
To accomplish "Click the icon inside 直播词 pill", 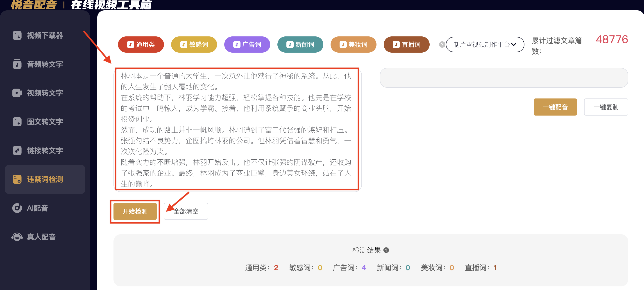I will pos(396,45).
